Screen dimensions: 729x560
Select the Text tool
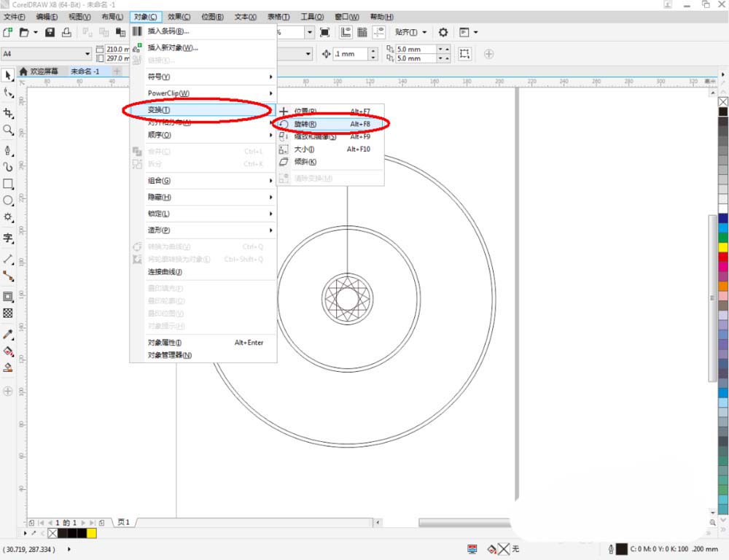pyautogui.click(x=8, y=238)
